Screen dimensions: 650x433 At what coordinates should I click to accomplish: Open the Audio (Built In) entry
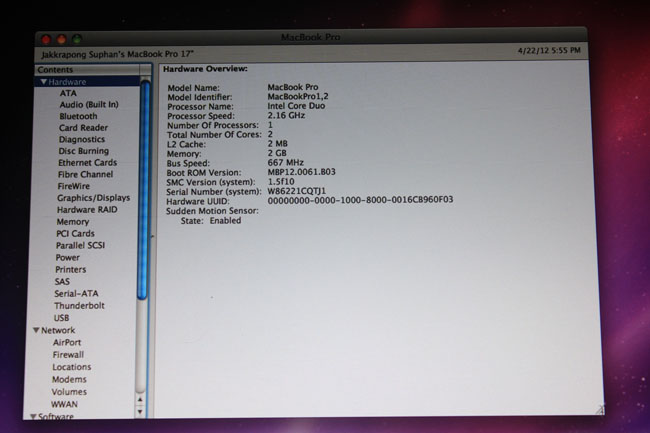tap(88, 105)
